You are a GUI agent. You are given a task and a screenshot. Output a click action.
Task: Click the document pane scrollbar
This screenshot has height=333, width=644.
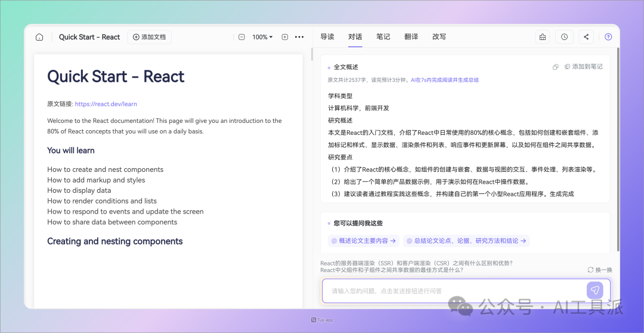click(x=312, y=54)
